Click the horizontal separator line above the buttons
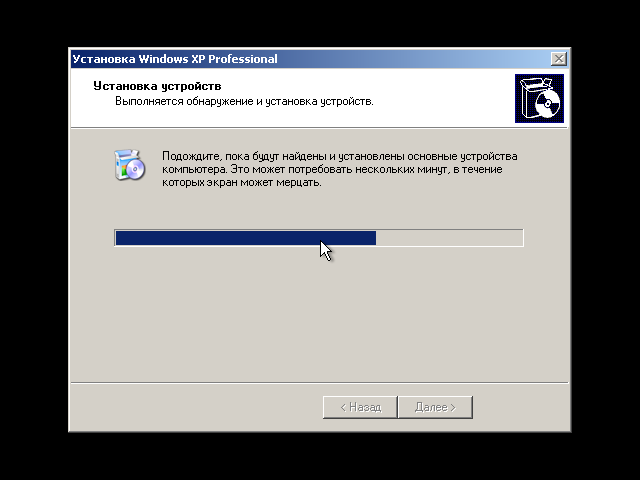This screenshot has width=640, height=480. (x=319, y=383)
